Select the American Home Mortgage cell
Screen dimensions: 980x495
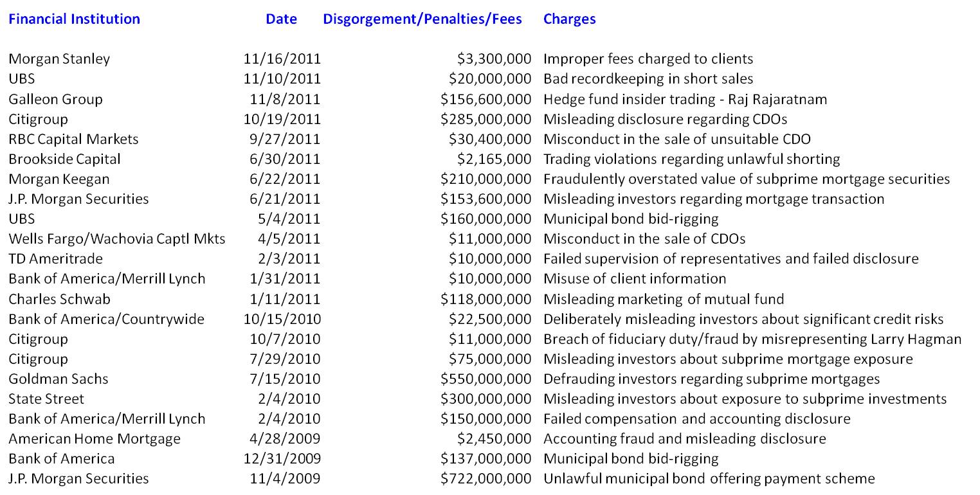(94, 438)
